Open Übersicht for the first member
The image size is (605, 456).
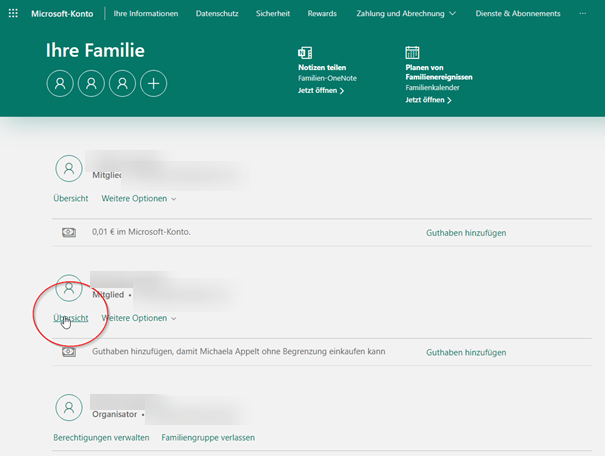tap(71, 198)
